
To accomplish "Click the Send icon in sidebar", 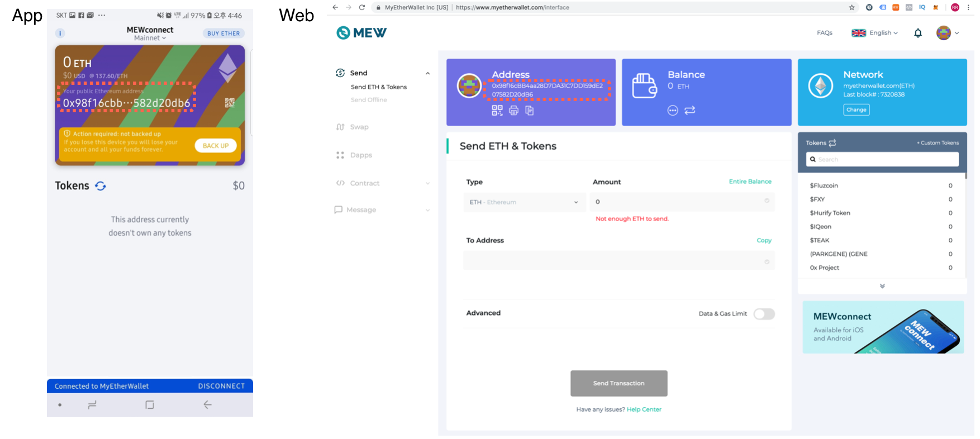I will (x=340, y=73).
